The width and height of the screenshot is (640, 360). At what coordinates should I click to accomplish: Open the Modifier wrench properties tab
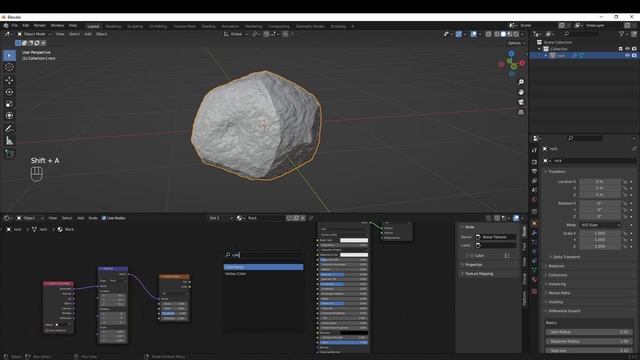click(534, 233)
